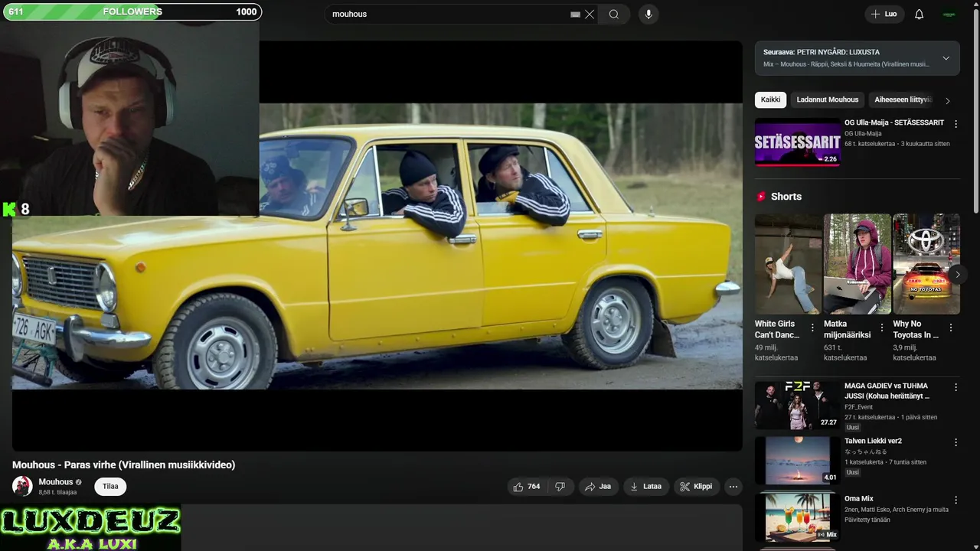The width and height of the screenshot is (980, 551).
Task: Dislike the video with thumbs-down
Action: point(560,487)
